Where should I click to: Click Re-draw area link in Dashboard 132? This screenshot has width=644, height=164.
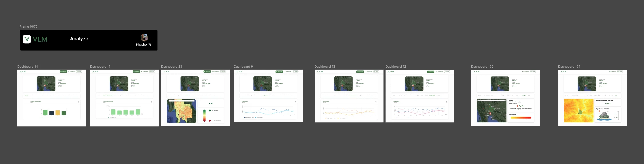point(525,71)
